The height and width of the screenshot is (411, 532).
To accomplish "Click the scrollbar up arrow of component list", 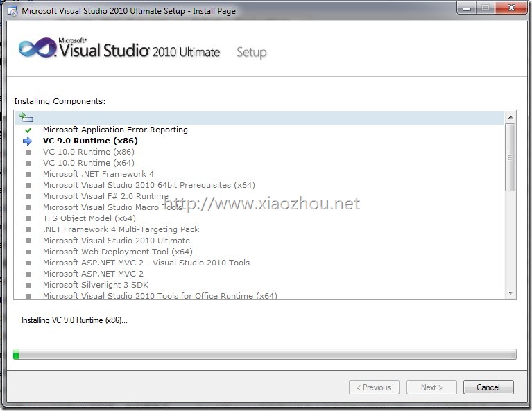I will coord(510,117).
